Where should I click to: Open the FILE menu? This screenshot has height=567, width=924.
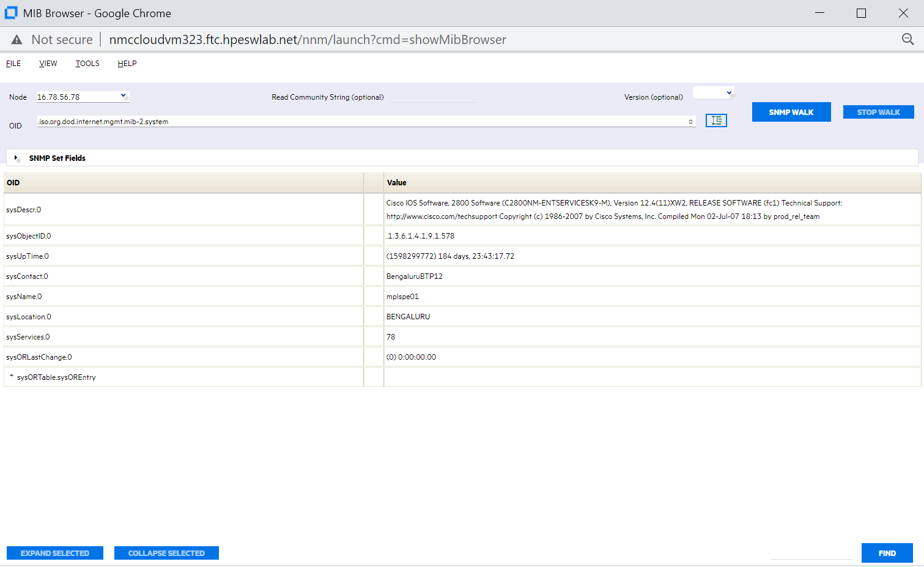click(13, 63)
